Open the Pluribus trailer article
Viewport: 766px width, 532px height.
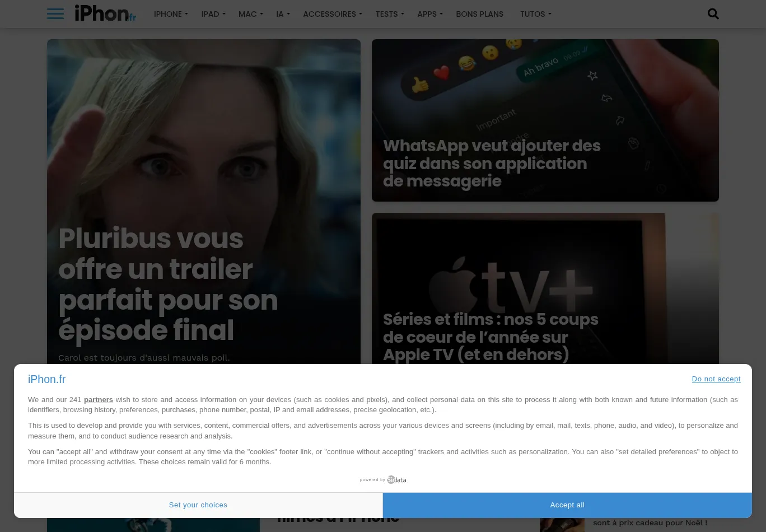click(168, 284)
